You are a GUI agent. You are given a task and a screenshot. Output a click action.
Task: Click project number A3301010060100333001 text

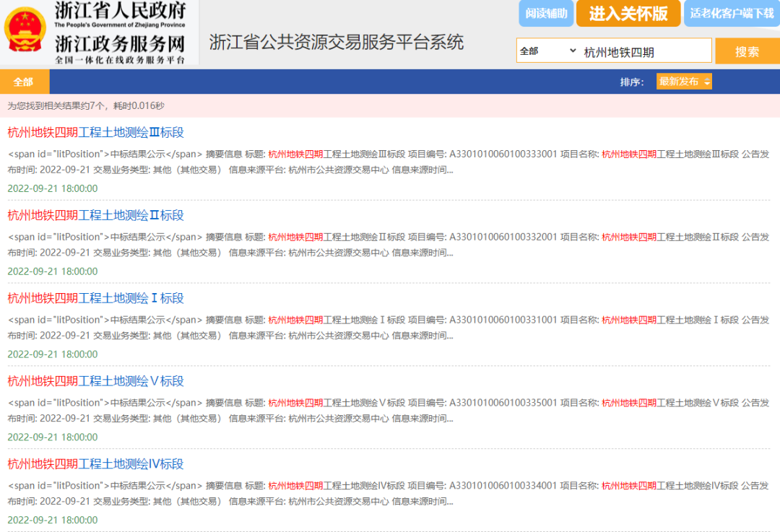click(503, 154)
